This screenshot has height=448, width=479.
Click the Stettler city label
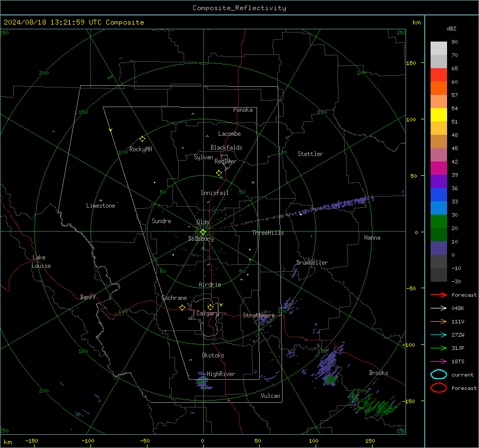pyautogui.click(x=310, y=154)
